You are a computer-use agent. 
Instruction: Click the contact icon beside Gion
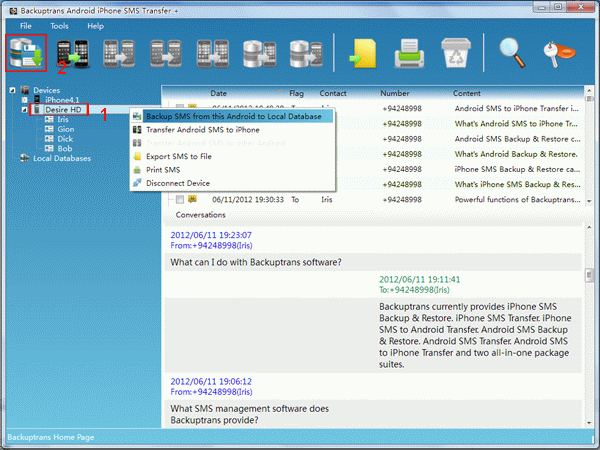49,129
